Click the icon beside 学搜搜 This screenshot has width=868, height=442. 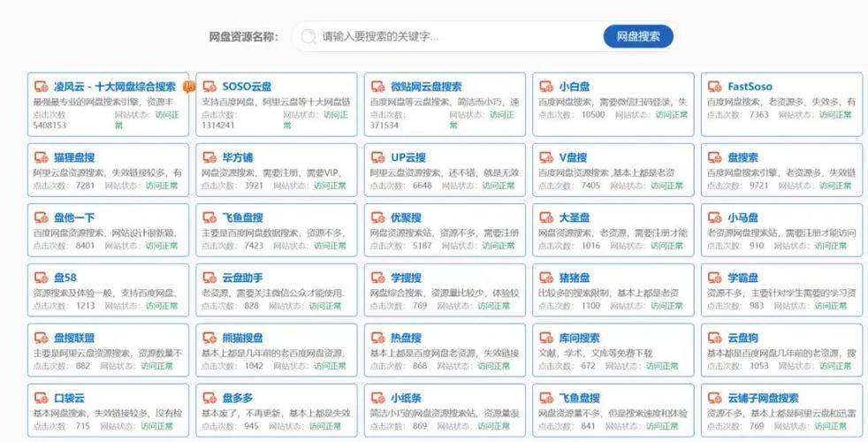pyautogui.click(x=377, y=278)
